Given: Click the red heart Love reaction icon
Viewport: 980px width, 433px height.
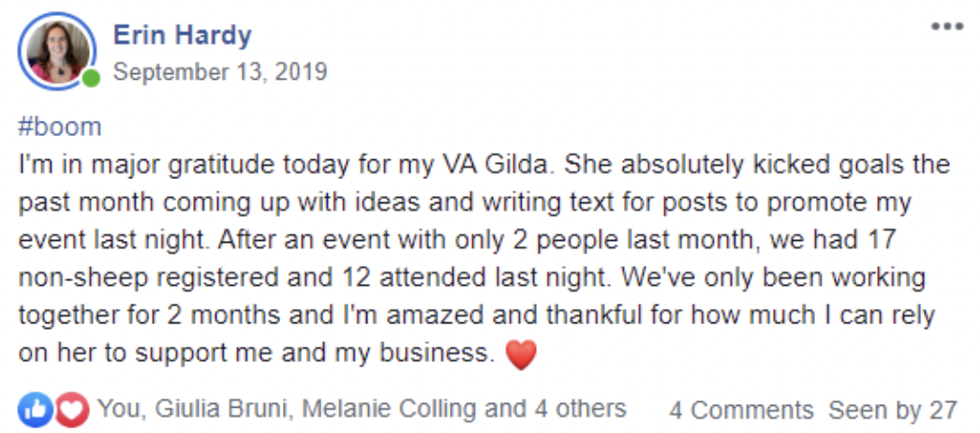Looking at the screenshot, I should coord(70,410).
